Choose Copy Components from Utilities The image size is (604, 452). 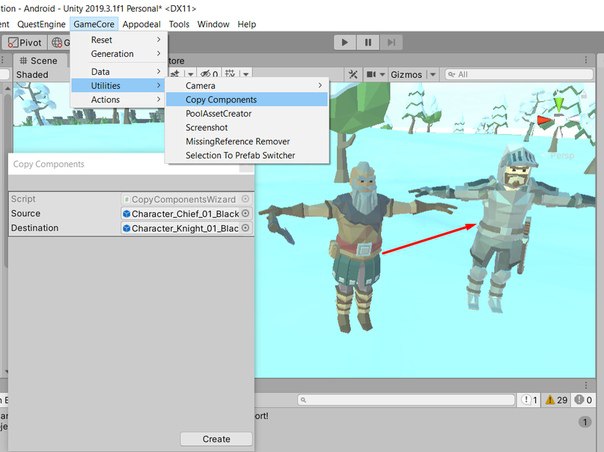click(247, 99)
